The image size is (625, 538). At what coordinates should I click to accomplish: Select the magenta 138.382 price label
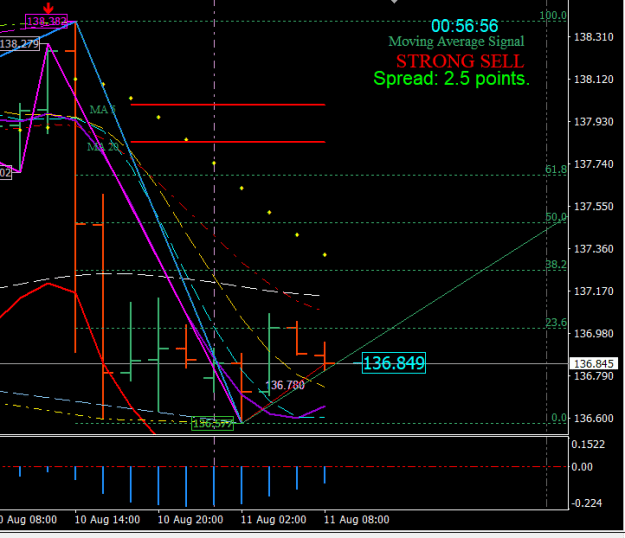tap(46, 21)
